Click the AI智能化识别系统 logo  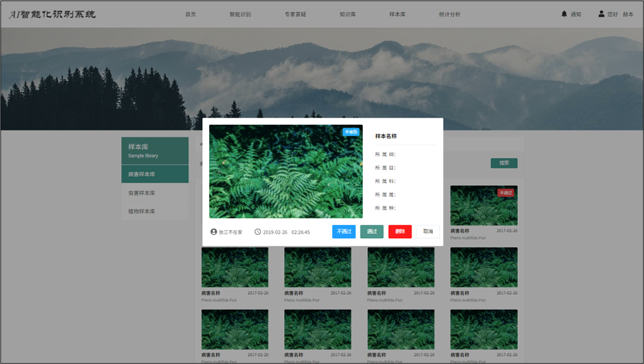point(52,14)
